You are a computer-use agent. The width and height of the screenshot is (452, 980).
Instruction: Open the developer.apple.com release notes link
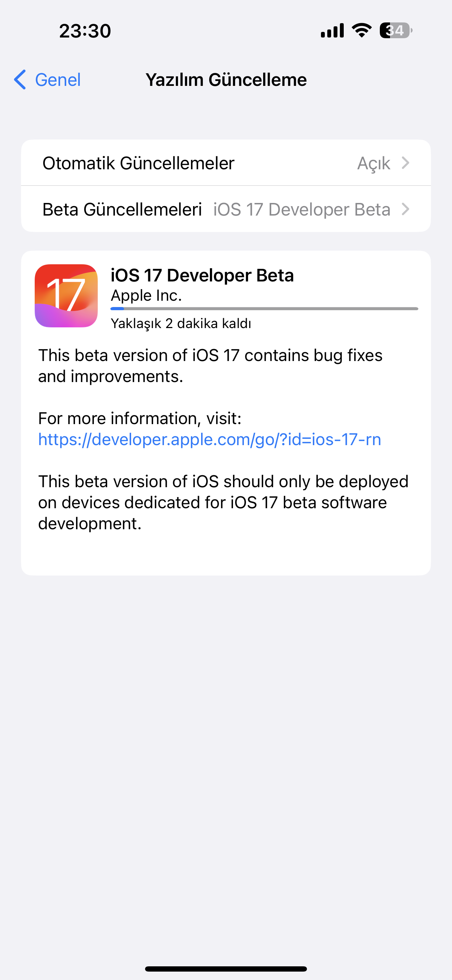tap(210, 440)
